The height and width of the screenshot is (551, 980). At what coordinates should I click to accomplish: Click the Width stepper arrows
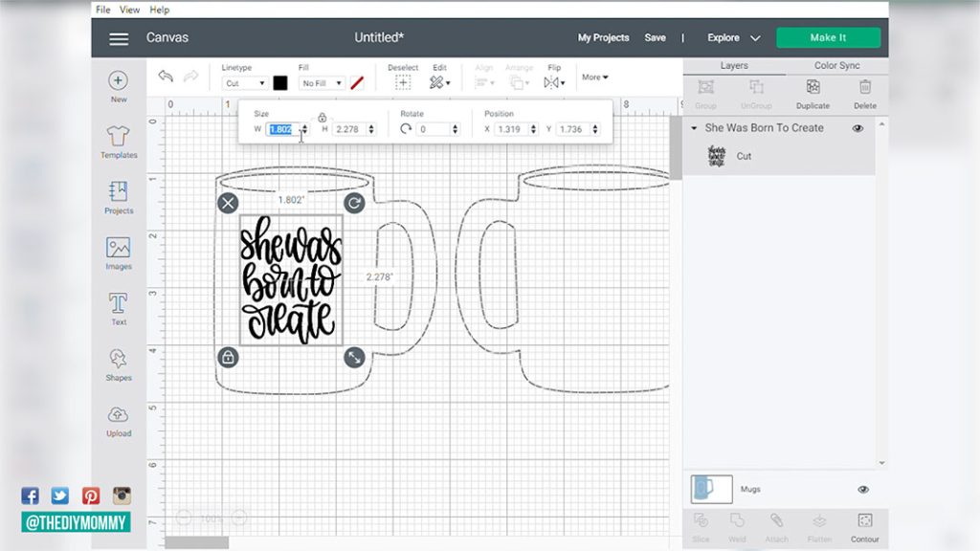pos(304,129)
